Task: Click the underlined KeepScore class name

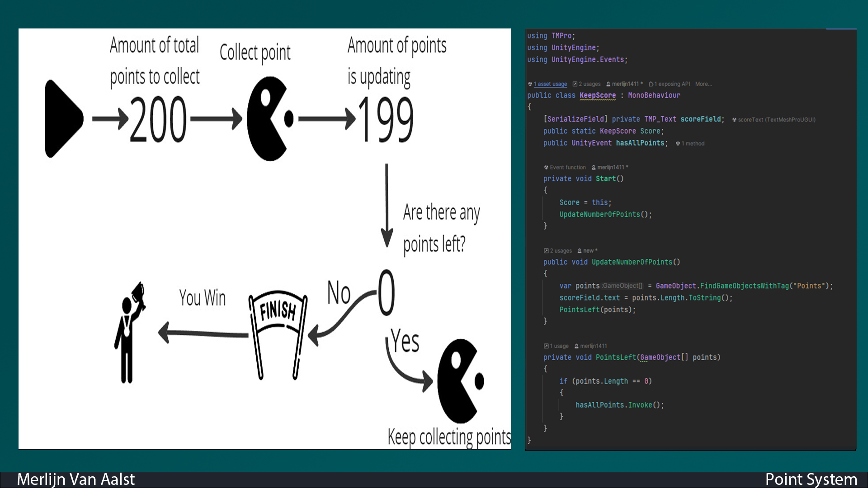Action: point(597,95)
